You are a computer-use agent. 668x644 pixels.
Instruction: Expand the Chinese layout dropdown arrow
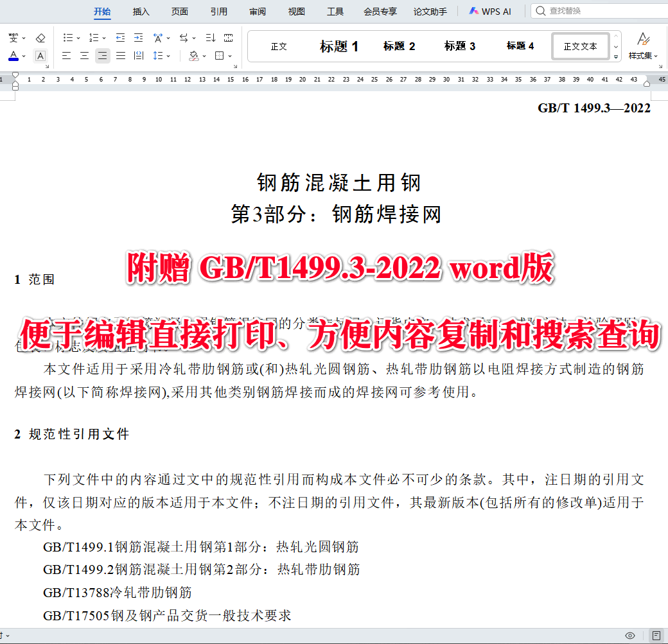click(168, 38)
